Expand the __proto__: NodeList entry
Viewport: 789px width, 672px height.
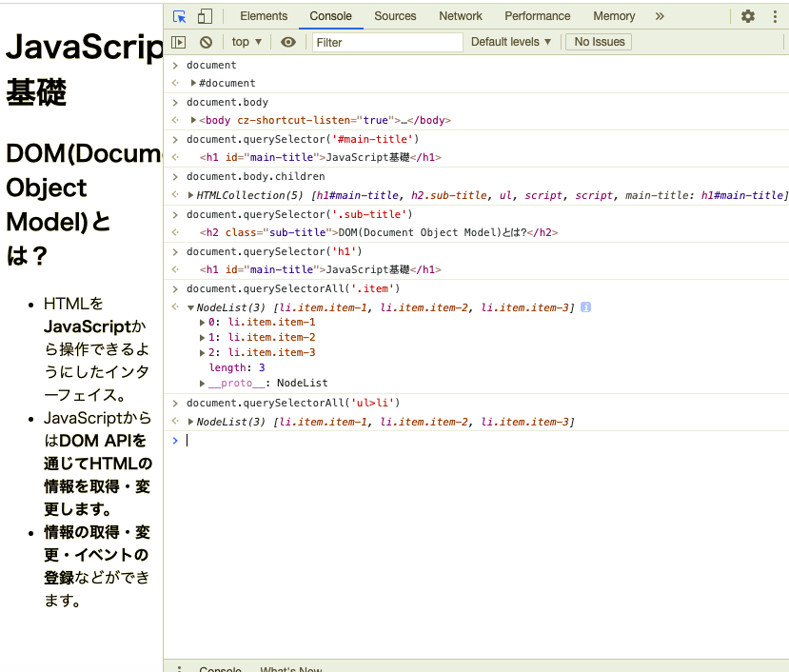click(203, 383)
